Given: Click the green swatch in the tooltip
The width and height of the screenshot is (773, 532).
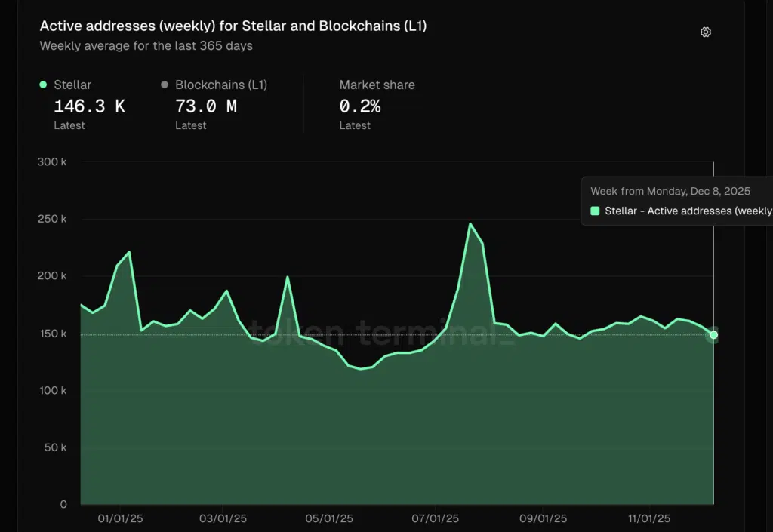Looking at the screenshot, I should click(x=595, y=211).
